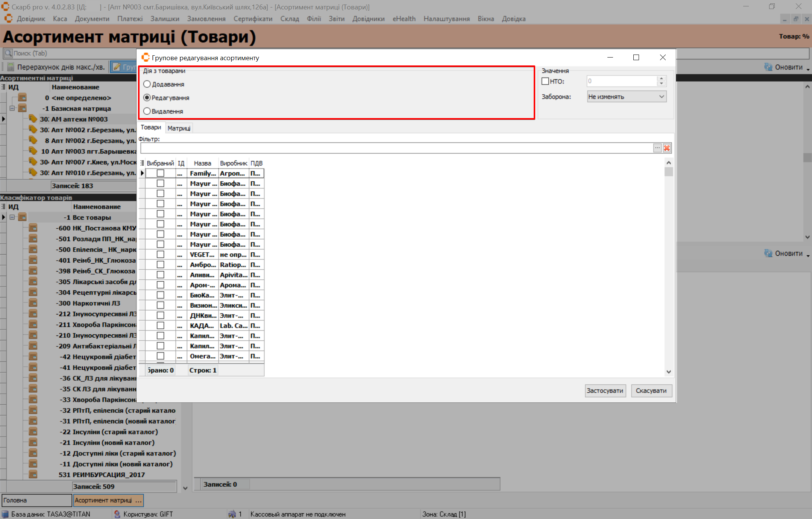Click the Перерахунок днів макс./хв. calculator icon
Image resolution: width=812 pixels, height=519 pixels.
click(11, 67)
